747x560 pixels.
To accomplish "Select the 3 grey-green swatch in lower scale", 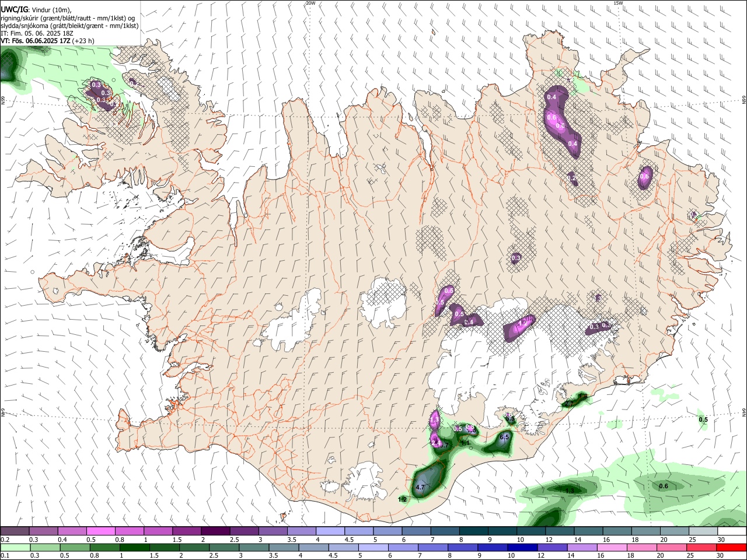I will (x=254, y=547).
